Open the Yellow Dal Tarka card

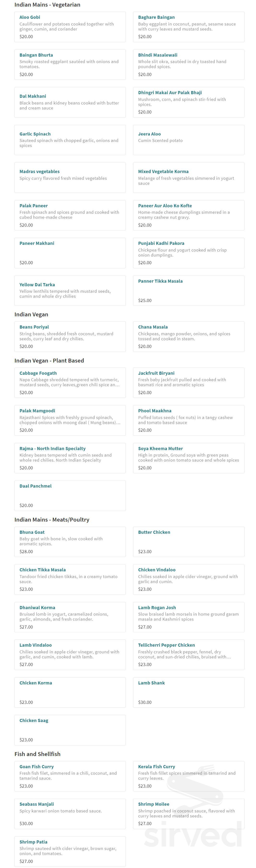click(37, 285)
